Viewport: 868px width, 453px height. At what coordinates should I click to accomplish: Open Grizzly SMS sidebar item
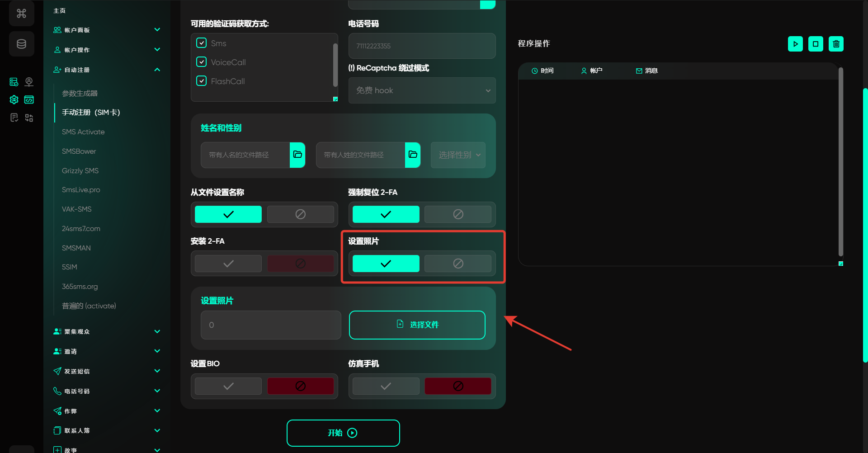click(80, 170)
